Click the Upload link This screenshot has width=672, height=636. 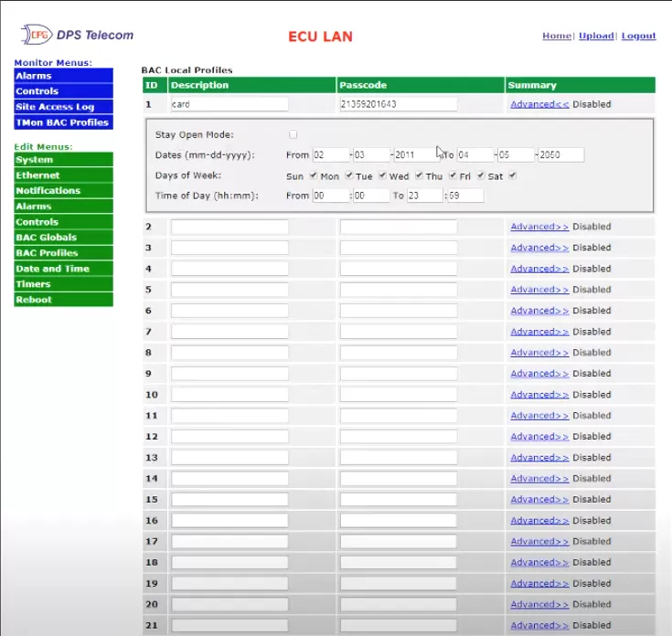(x=596, y=36)
